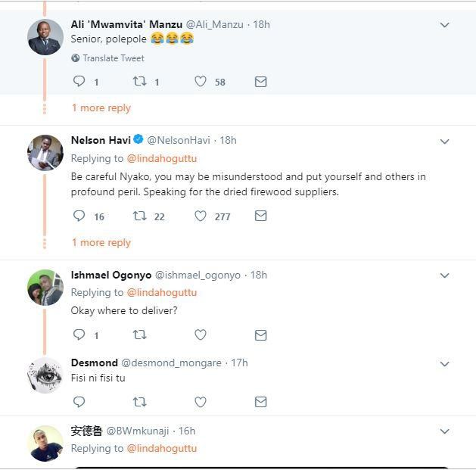Click Translate Tweet under Ali Manzu's tweet
The image size is (476, 470).
(113, 58)
